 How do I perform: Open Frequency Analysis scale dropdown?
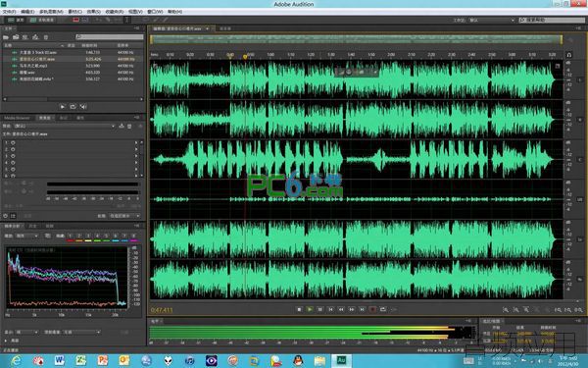pos(27,236)
